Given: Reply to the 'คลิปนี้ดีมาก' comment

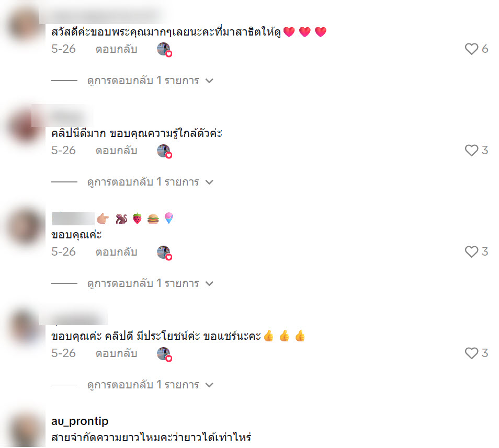Looking at the screenshot, I should click(x=117, y=151).
